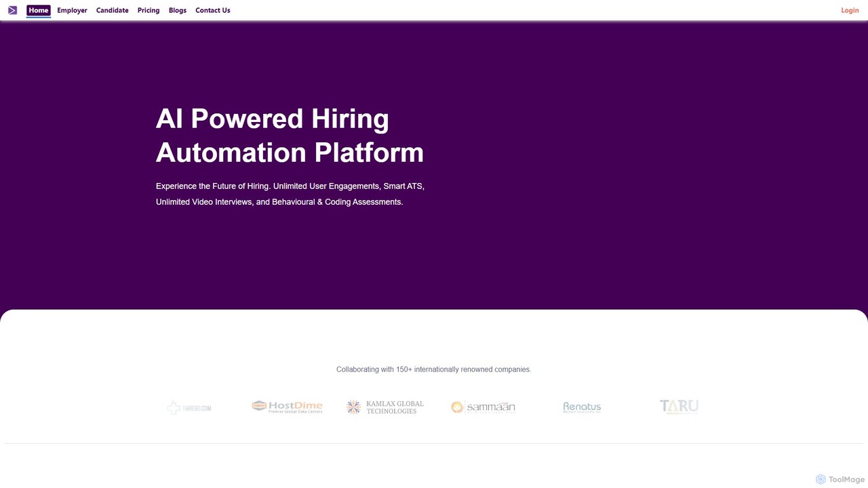This screenshot has width=868, height=488.
Task: Click the AI Powered Hiring heading
Action: tap(290, 136)
